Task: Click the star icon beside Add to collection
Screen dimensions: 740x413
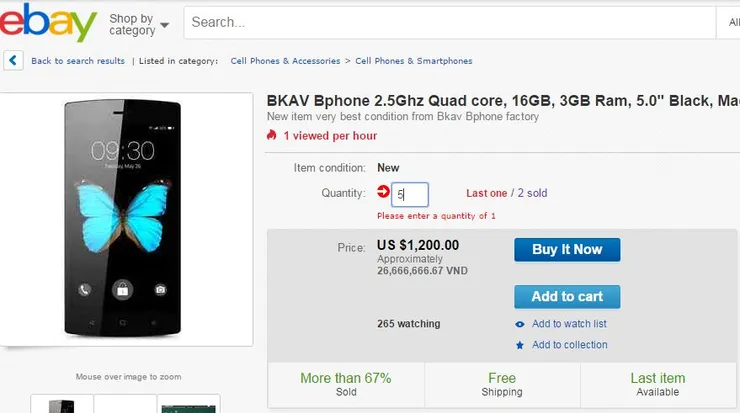Action: pyautogui.click(x=520, y=345)
